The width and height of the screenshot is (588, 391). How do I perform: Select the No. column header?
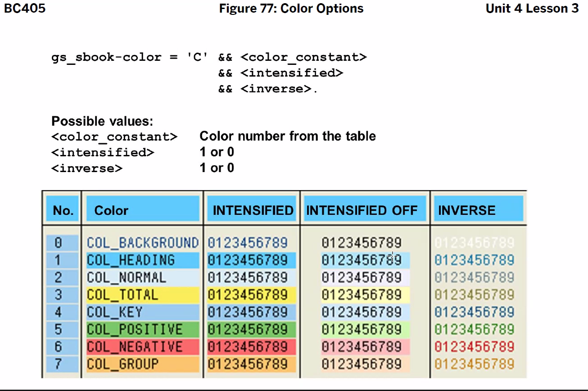(62, 209)
